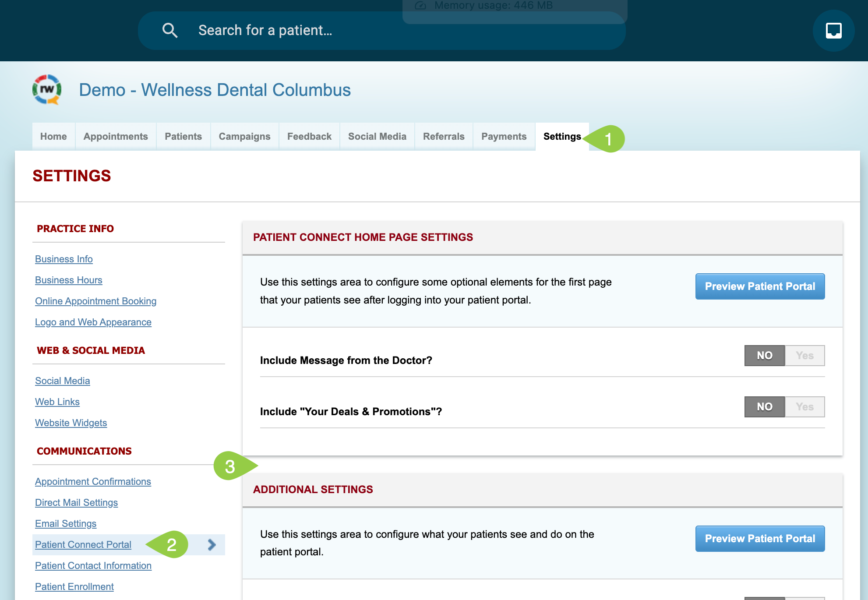
Task: Open Patient Enrollment link
Action: coord(74,586)
